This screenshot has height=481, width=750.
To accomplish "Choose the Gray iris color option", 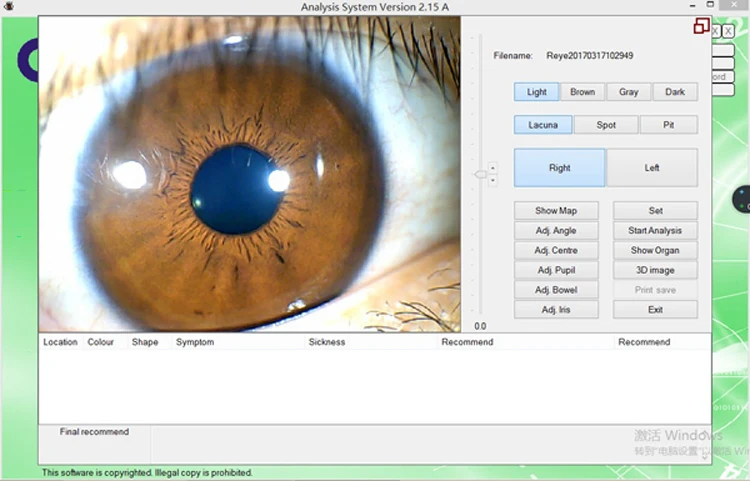I will tap(628, 92).
